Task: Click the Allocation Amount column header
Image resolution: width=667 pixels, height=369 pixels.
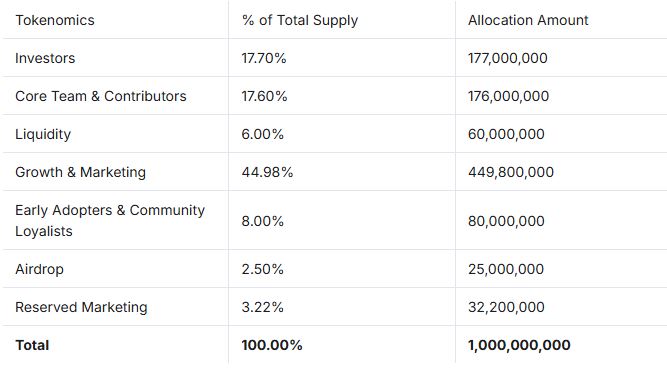Action: (528, 20)
